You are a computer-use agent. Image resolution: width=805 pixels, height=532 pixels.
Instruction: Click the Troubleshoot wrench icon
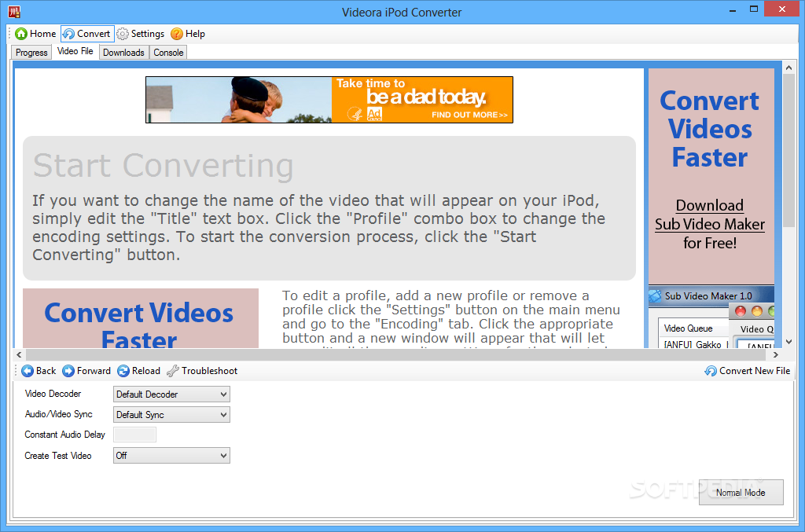[172, 371]
